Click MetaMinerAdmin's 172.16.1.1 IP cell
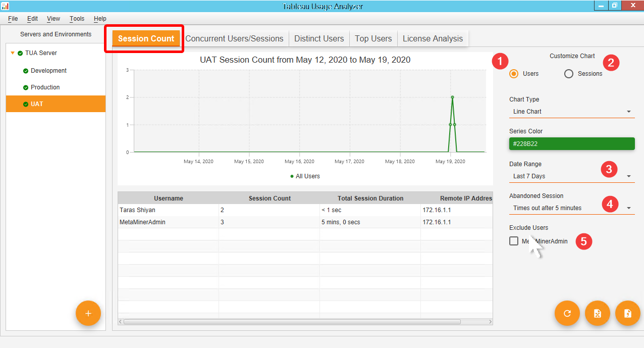644x348 pixels. [x=457, y=222]
